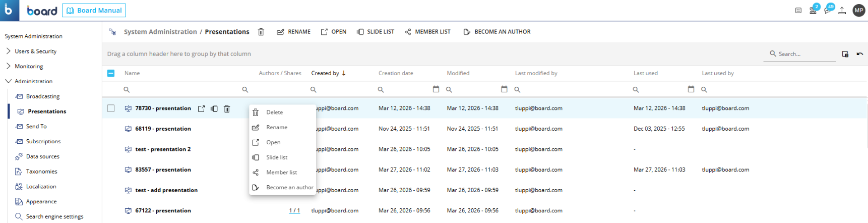
Task: Click the RENAME toolbar button
Action: click(x=293, y=32)
